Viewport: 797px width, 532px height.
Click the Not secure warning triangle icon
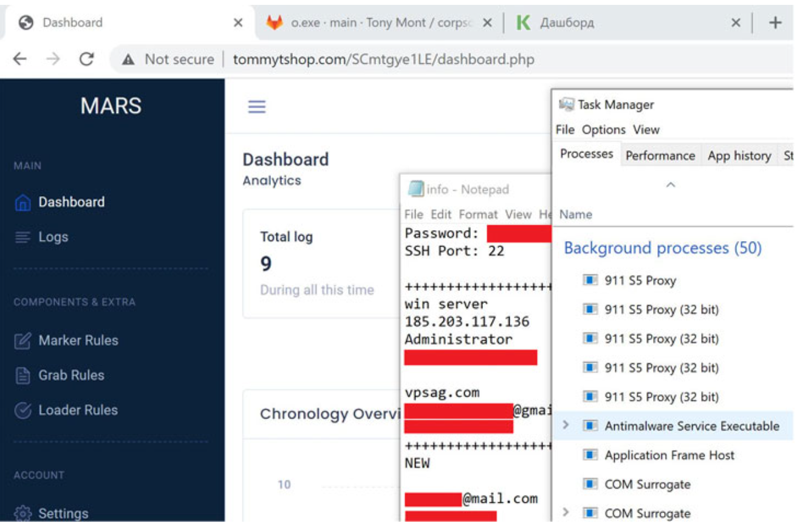coord(128,60)
